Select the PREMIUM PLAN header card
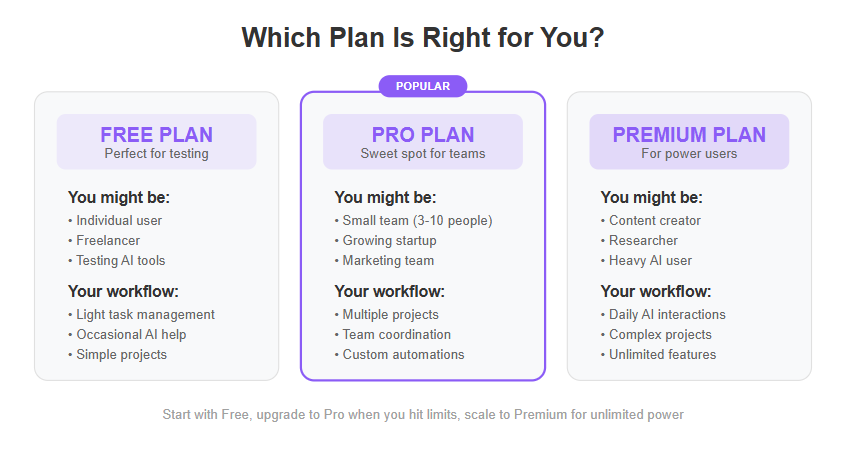Viewport: 849px width, 452px height. click(x=689, y=142)
